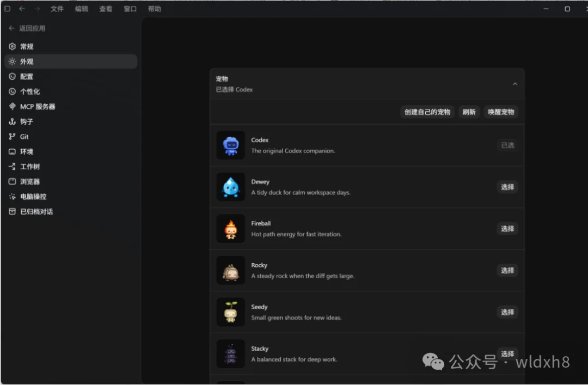
Task: Click the 个性化 icon in sidebar
Action: (12, 91)
